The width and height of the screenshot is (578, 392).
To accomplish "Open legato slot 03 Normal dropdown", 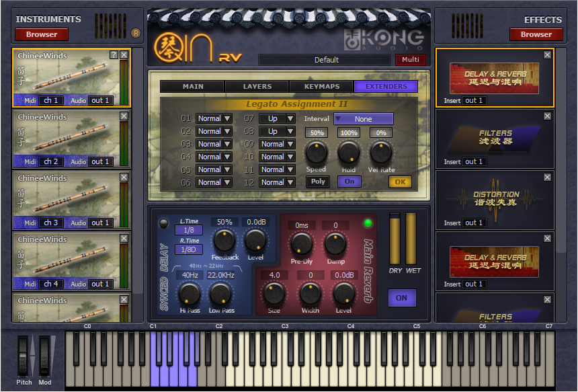I will 214,144.
